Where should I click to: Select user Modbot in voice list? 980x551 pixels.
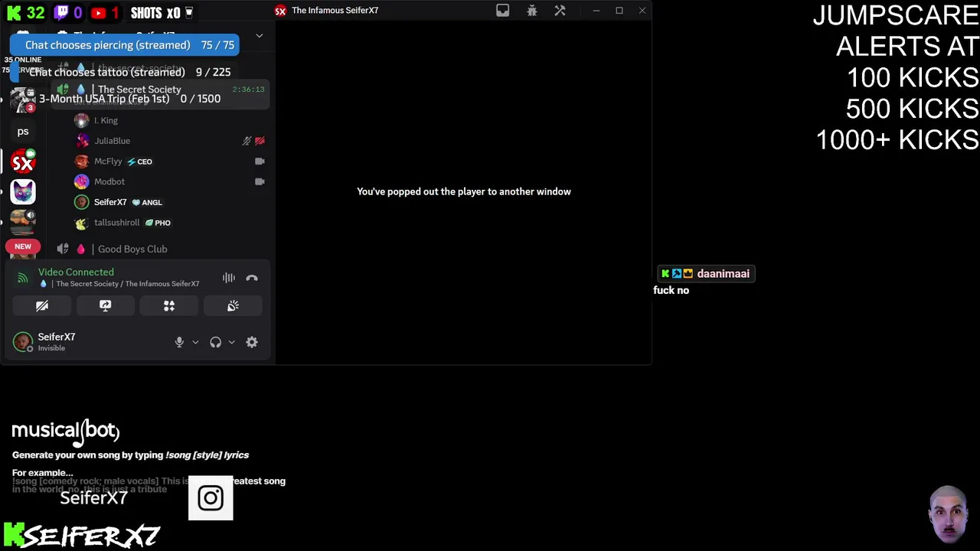(x=109, y=181)
